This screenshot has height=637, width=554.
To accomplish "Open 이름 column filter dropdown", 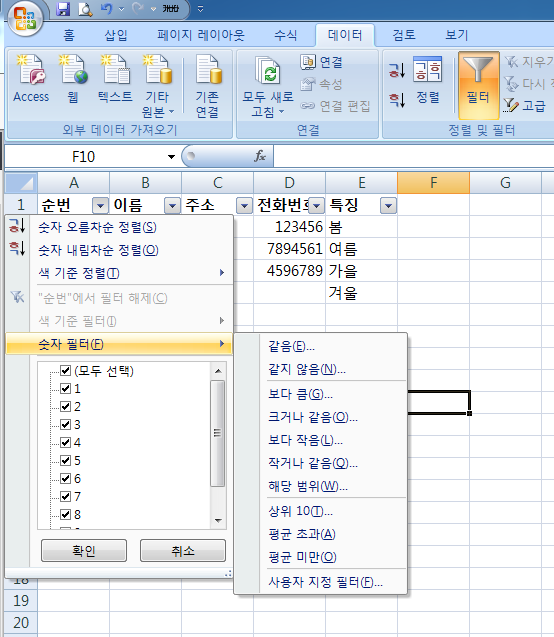I will point(172,206).
